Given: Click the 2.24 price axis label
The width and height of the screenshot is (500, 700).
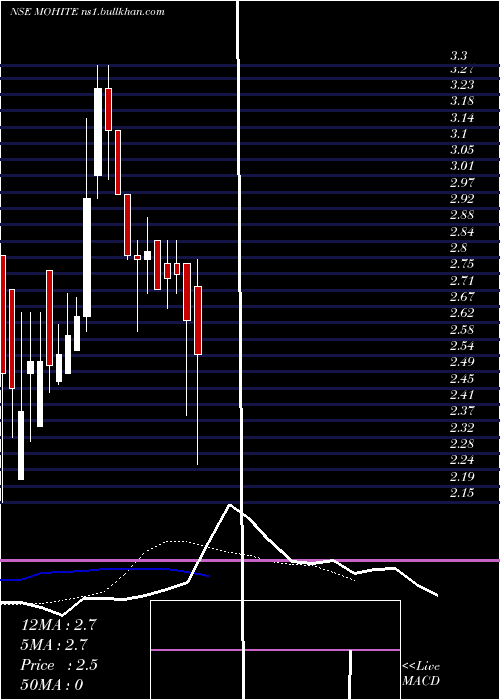Looking at the screenshot, I should click(x=462, y=460).
